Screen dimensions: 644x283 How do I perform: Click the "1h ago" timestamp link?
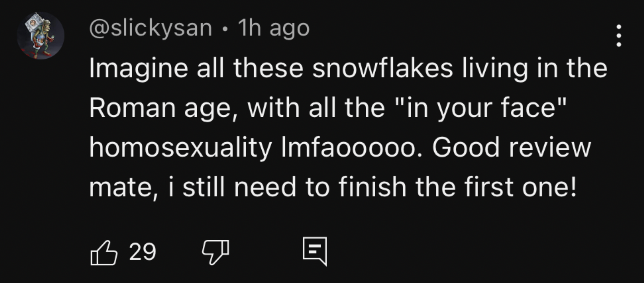tap(274, 29)
